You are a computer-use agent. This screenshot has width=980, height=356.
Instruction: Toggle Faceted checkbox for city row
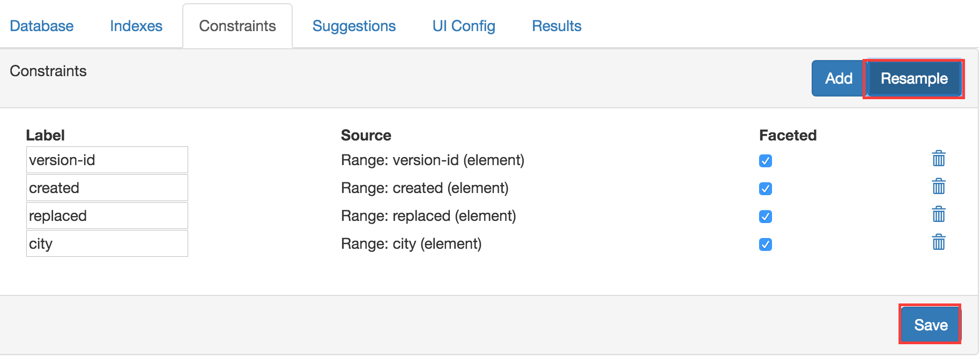click(766, 244)
